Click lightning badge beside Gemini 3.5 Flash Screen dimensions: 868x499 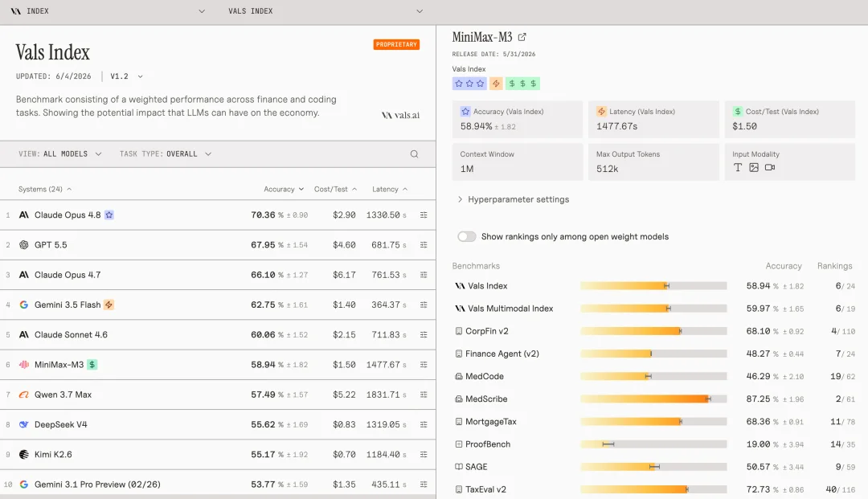(x=109, y=305)
